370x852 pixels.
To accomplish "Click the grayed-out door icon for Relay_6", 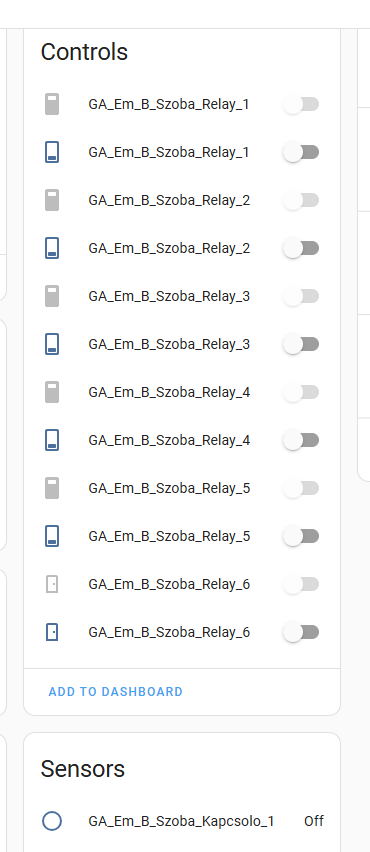I will click(x=52, y=584).
